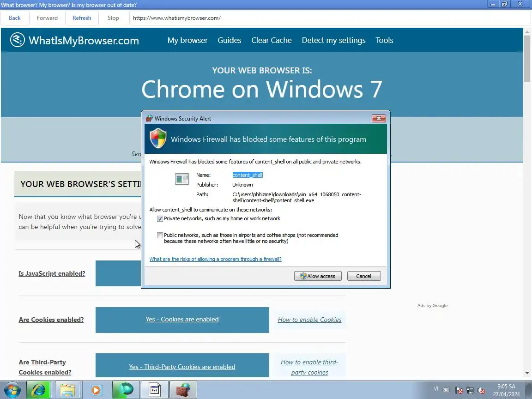The height and width of the screenshot is (399, 532).
Task: Click the scrollbar up arrow
Action: point(527,31)
